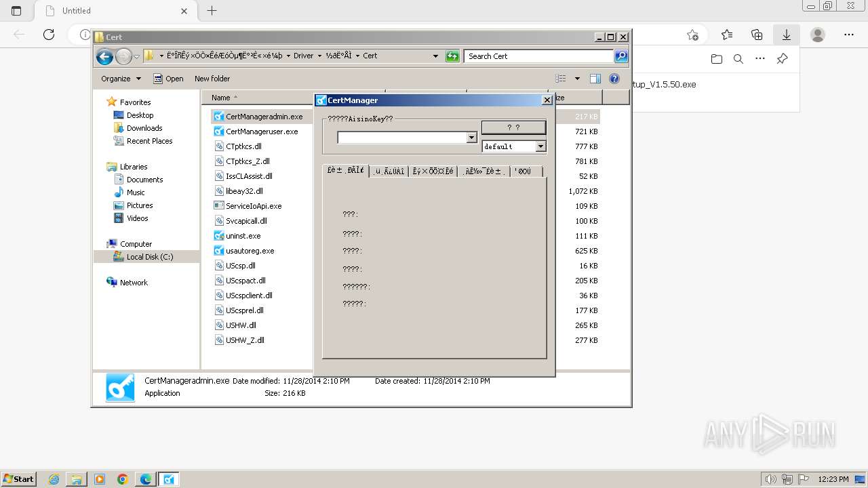Click the Search Cert magnifier button
The height and width of the screenshot is (488, 868).
[x=621, y=56]
